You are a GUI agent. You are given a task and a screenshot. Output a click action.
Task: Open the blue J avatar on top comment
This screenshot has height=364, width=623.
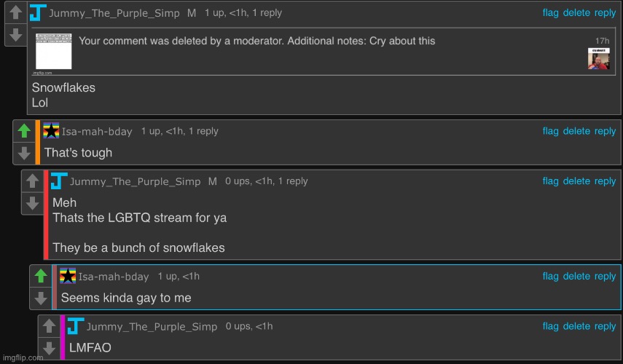[38, 12]
